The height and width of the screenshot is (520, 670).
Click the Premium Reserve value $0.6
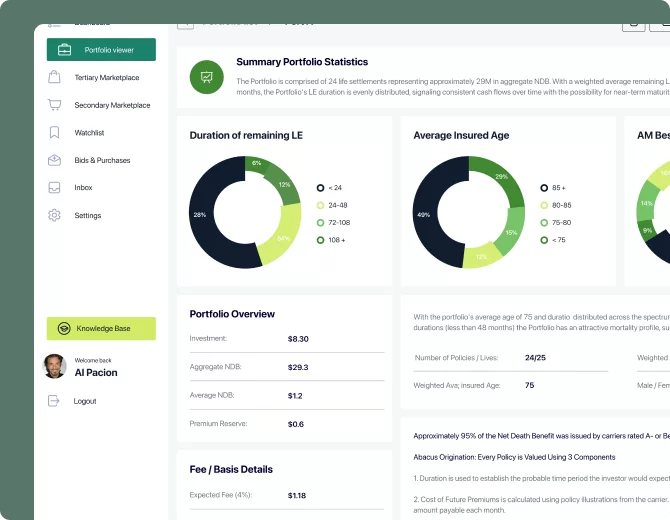pyautogui.click(x=296, y=424)
